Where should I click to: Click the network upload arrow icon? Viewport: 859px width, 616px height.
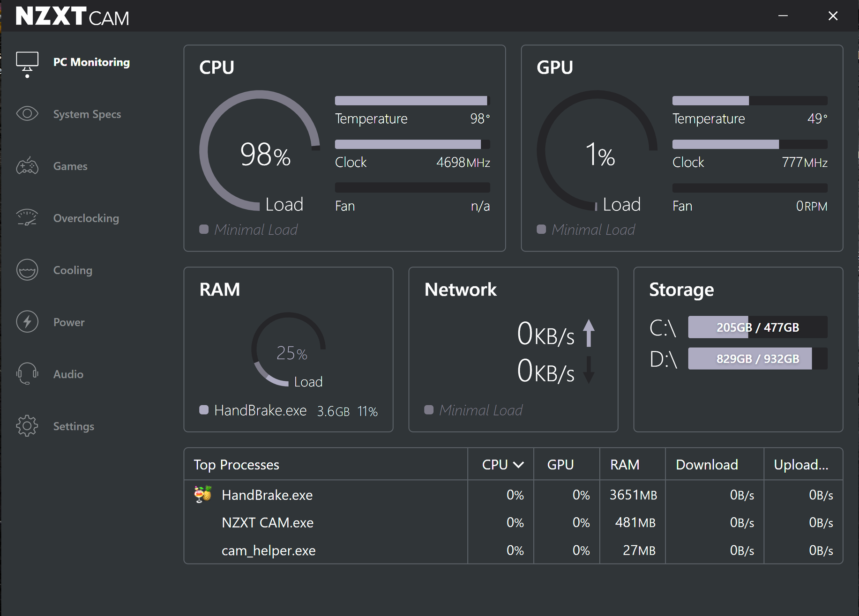(x=589, y=333)
